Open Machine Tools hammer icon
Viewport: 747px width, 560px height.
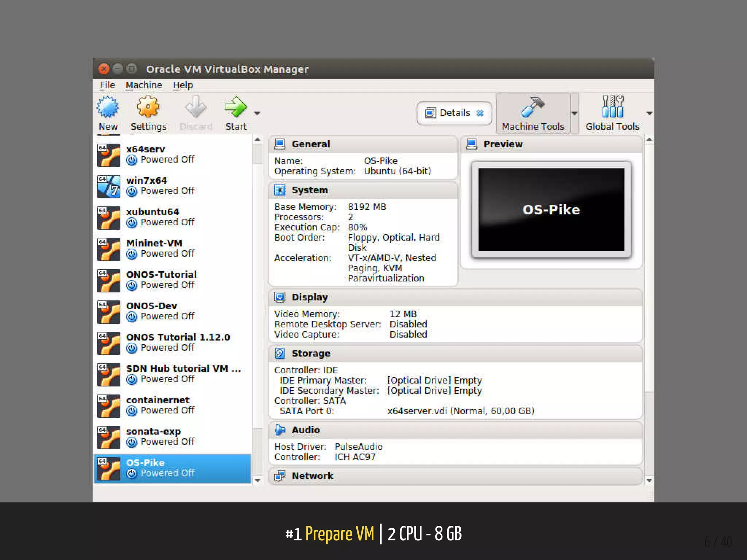pos(533,107)
